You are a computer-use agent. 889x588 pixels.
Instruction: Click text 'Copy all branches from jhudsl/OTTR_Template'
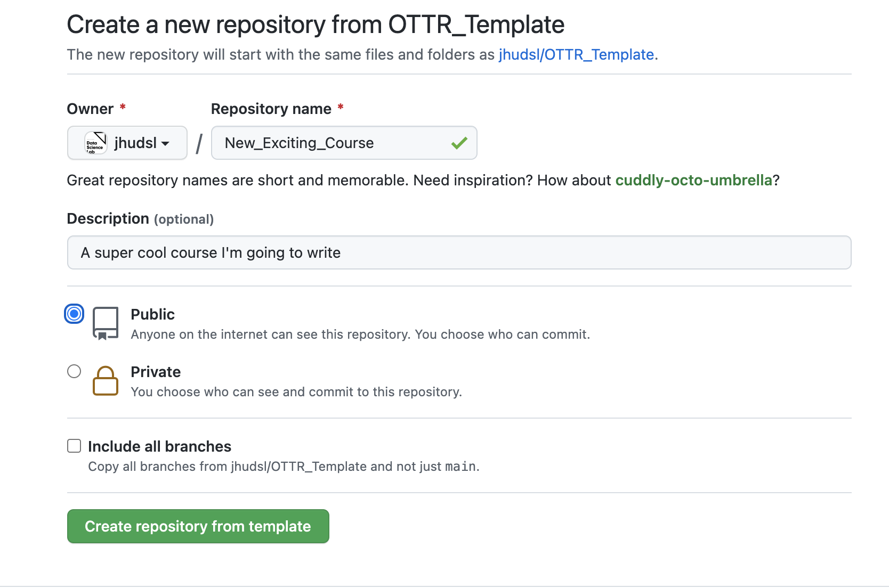pos(228,467)
